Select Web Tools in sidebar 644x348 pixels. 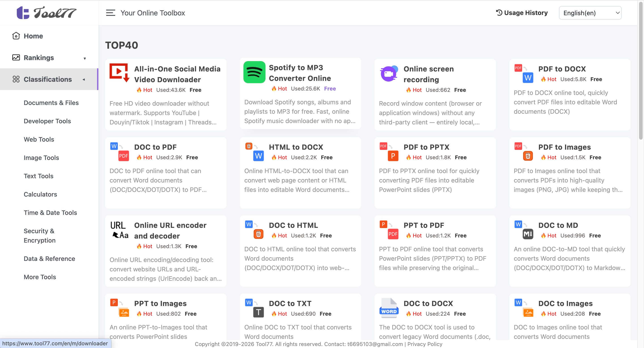[x=39, y=139]
